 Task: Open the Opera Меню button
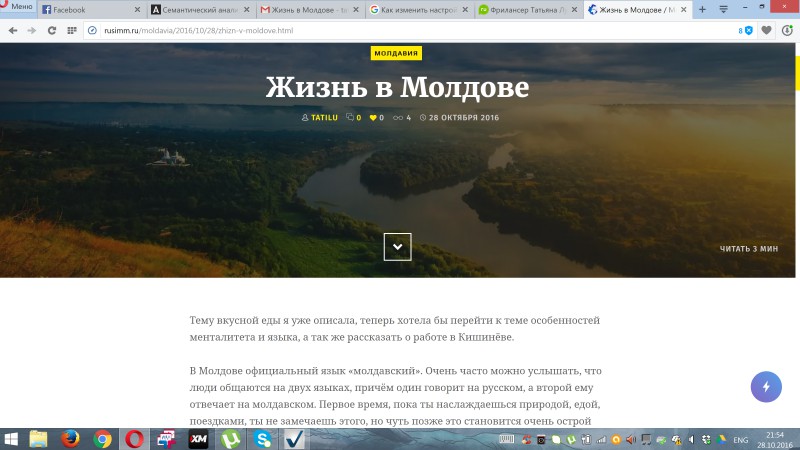[17, 7]
